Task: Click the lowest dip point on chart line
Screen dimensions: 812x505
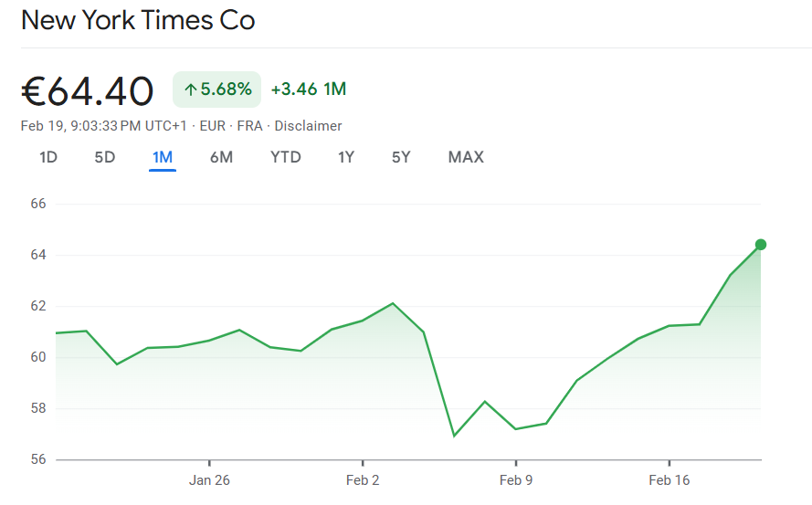Action: [454, 436]
